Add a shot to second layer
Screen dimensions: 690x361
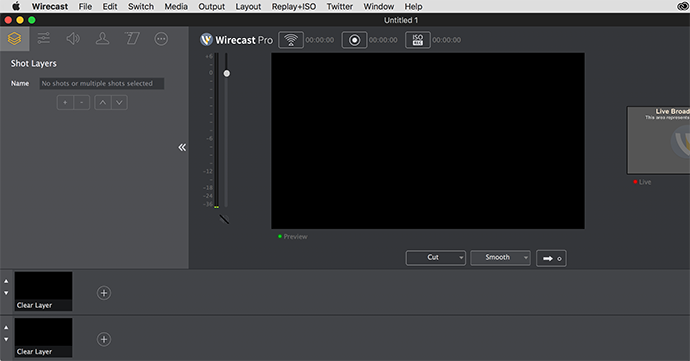[104, 339]
